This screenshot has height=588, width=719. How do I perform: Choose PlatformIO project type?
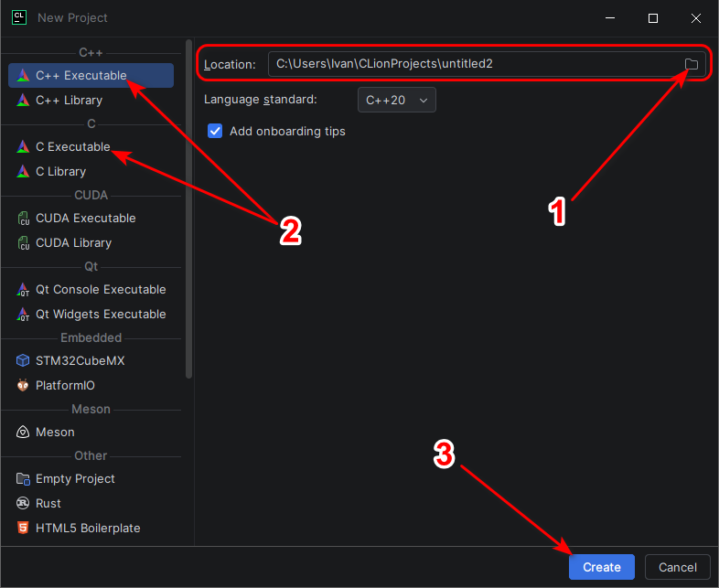click(x=91, y=385)
